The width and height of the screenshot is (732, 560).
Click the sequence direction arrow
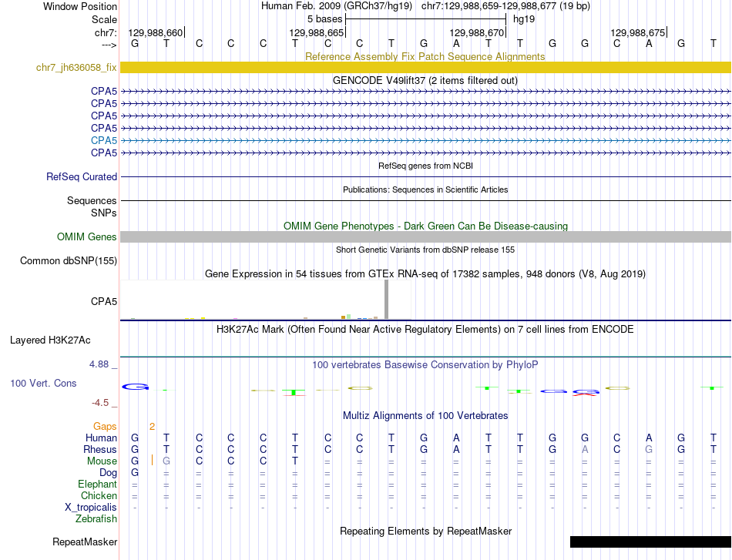point(109,45)
